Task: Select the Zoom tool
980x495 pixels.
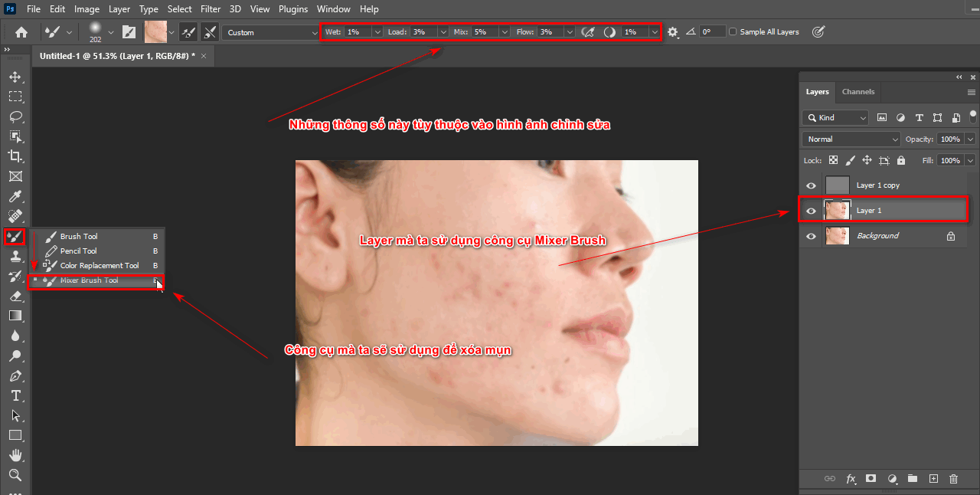Action: [x=15, y=475]
